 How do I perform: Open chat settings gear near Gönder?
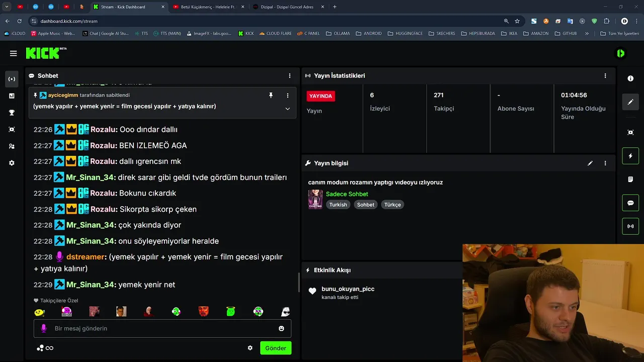click(x=250, y=348)
